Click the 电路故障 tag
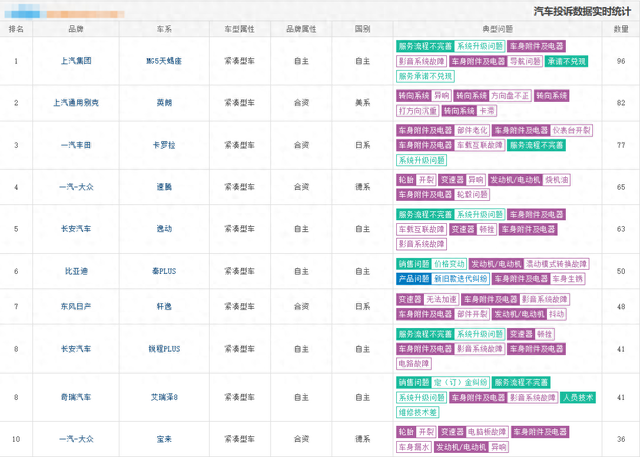Viewport: 640px width, 457px height. pos(414,364)
